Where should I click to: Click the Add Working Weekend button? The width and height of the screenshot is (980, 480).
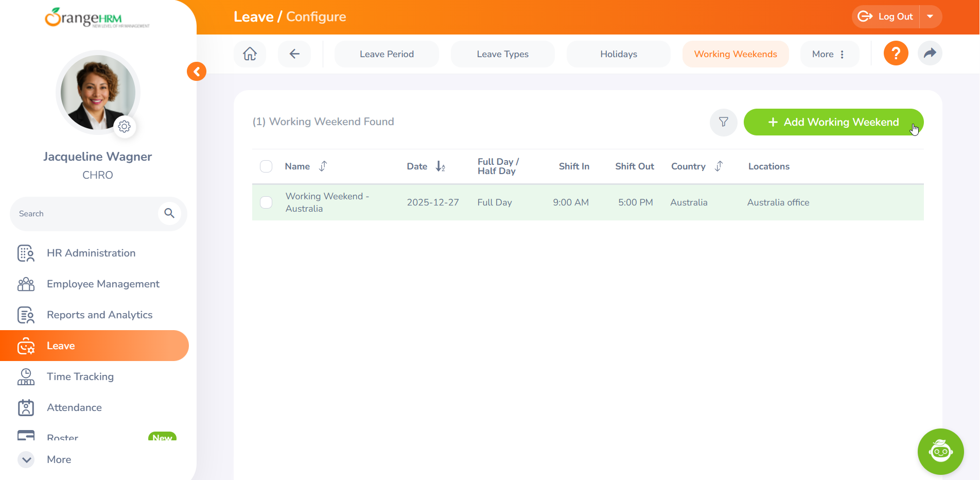coord(833,122)
